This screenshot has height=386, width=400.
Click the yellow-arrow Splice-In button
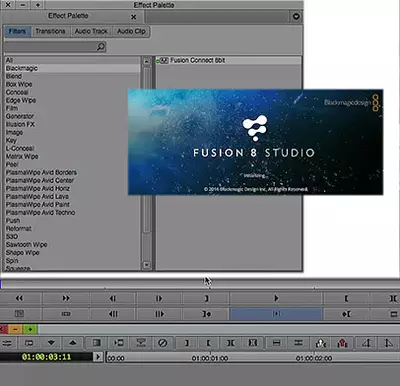pos(320,343)
